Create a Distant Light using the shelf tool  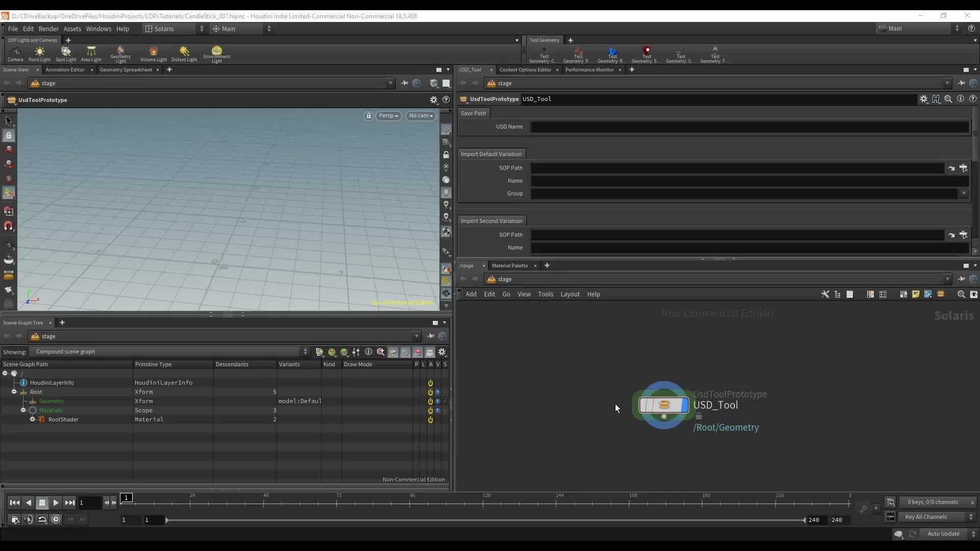click(184, 54)
